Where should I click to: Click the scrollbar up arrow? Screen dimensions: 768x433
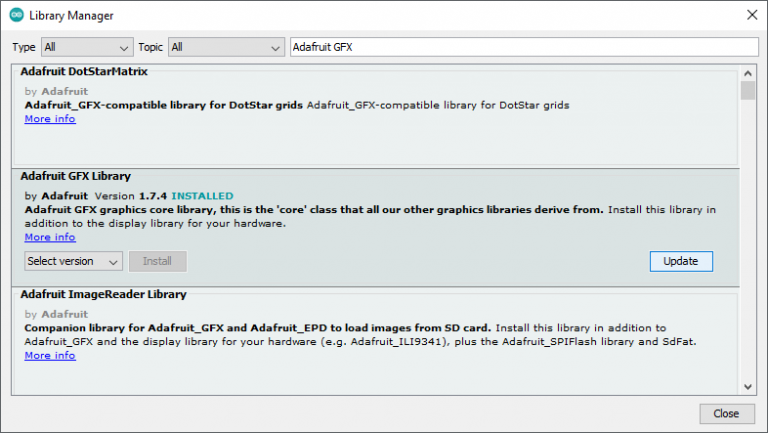point(747,71)
